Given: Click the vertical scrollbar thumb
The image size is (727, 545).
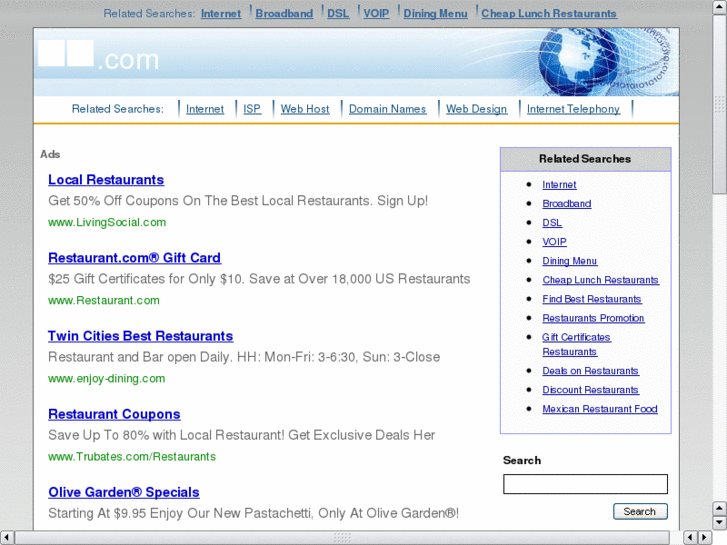Looking at the screenshot, I should [720, 104].
